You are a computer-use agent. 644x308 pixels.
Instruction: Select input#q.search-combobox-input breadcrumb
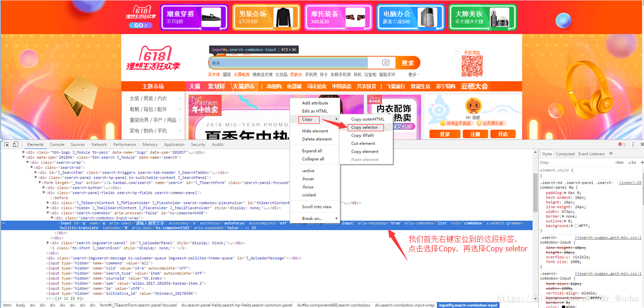[468, 305]
